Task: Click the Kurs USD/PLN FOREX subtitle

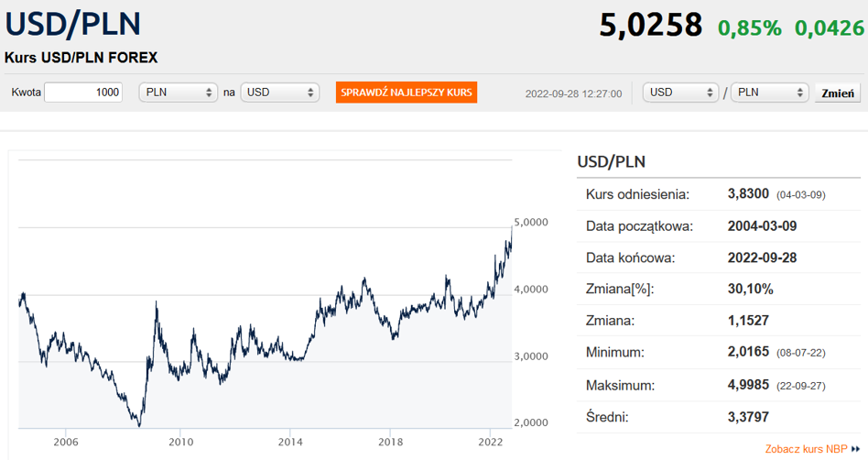Action: click(81, 58)
